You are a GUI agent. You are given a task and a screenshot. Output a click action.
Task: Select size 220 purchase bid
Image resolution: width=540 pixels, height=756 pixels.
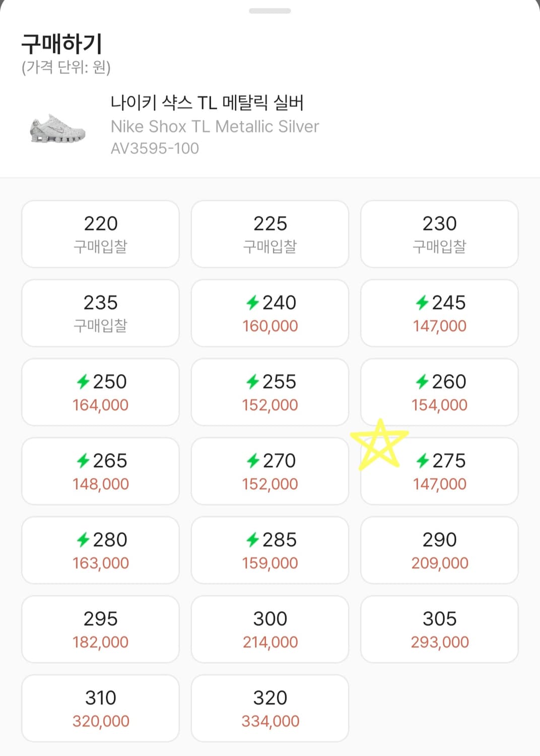point(100,234)
